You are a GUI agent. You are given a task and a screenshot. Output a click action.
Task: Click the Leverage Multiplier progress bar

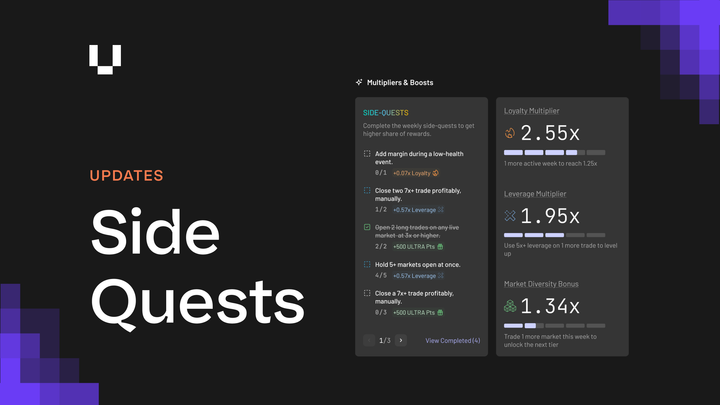[x=554, y=235]
